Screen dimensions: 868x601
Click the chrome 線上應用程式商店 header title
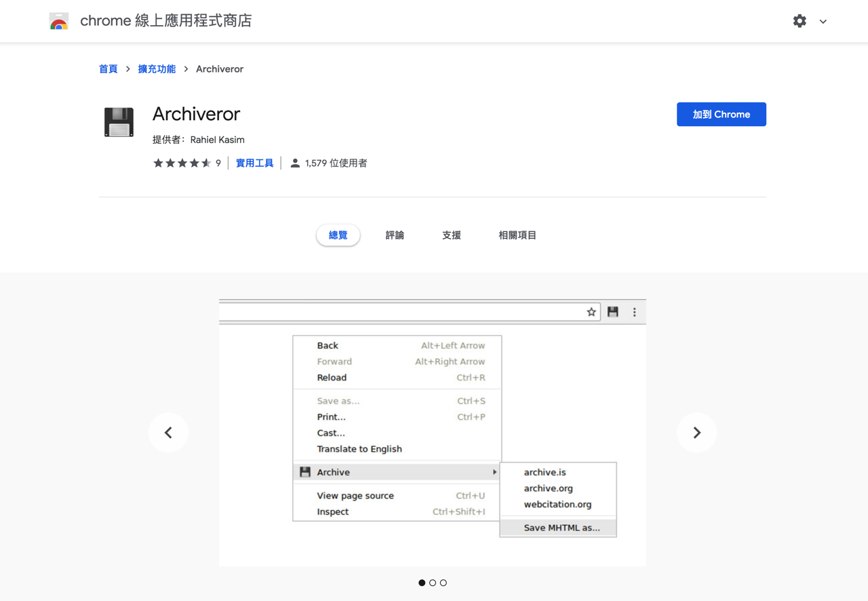(166, 21)
